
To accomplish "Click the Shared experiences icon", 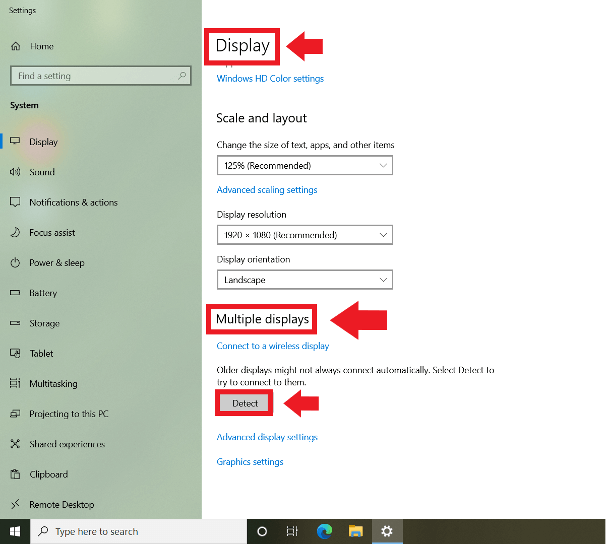I will coord(15,444).
